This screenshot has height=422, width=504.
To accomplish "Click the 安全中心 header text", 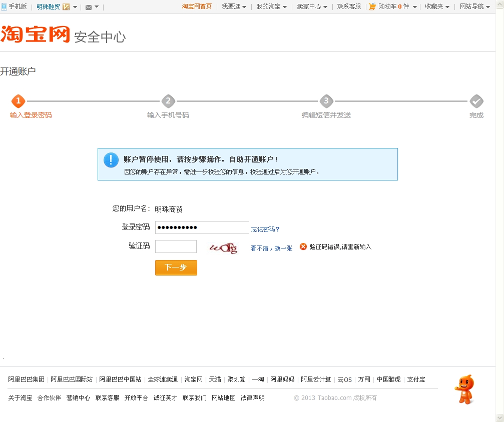I will 100,37.
